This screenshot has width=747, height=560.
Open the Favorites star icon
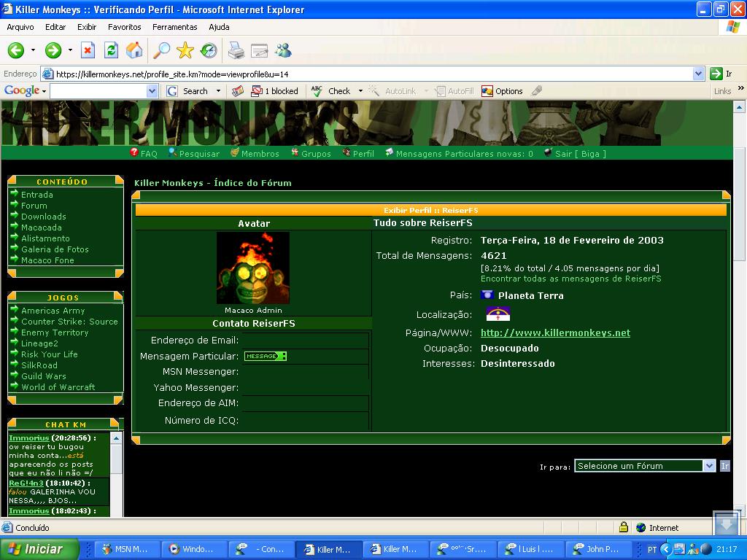pyautogui.click(x=185, y=50)
